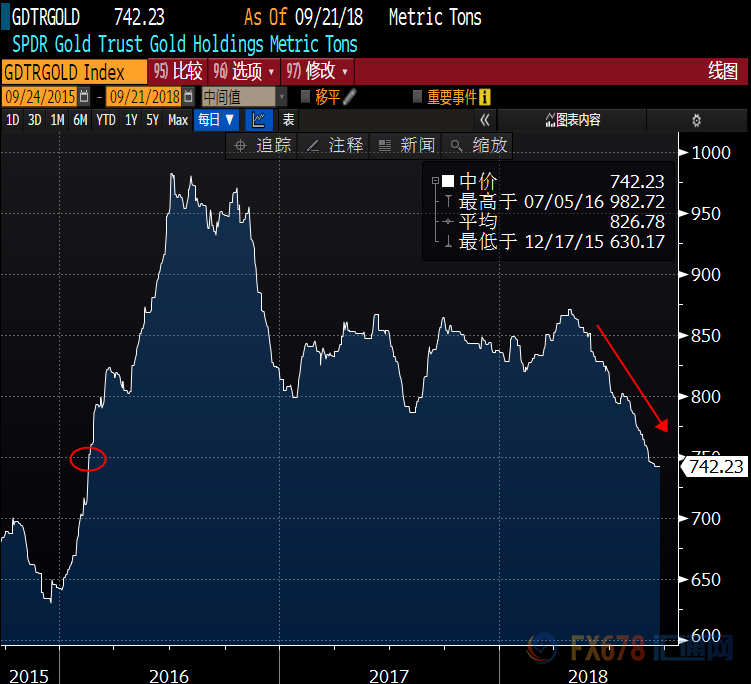Select the 1Y range tab
The width and height of the screenshot is (751, 684).
pos(131,120)
